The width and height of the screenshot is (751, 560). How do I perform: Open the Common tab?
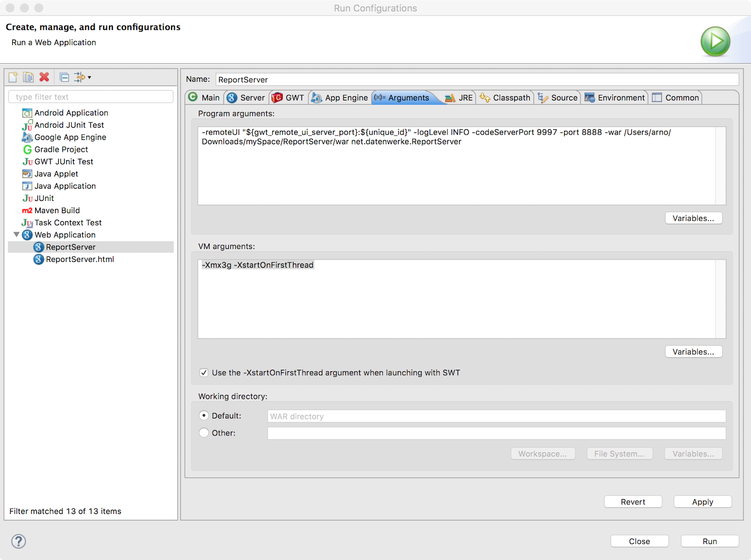[x=676, y=97]
